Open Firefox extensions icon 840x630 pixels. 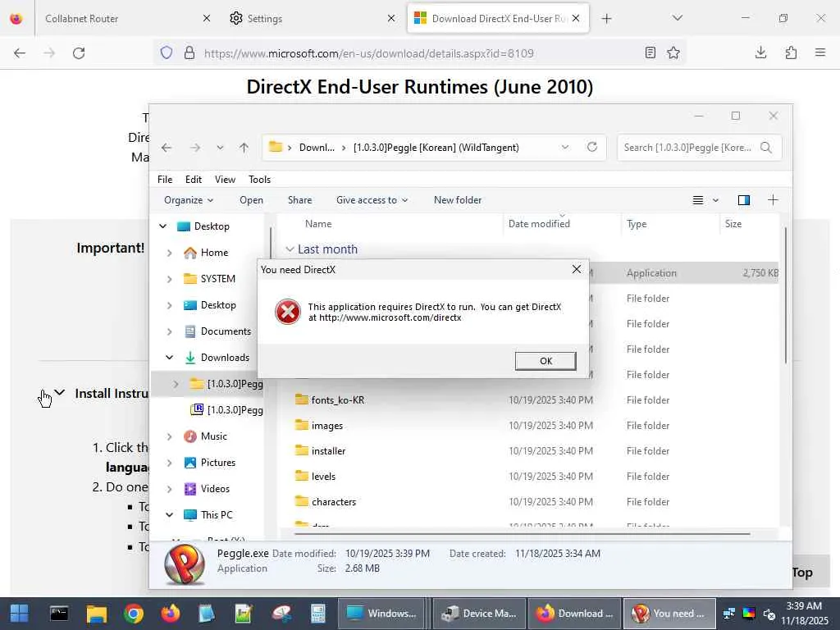791,52
